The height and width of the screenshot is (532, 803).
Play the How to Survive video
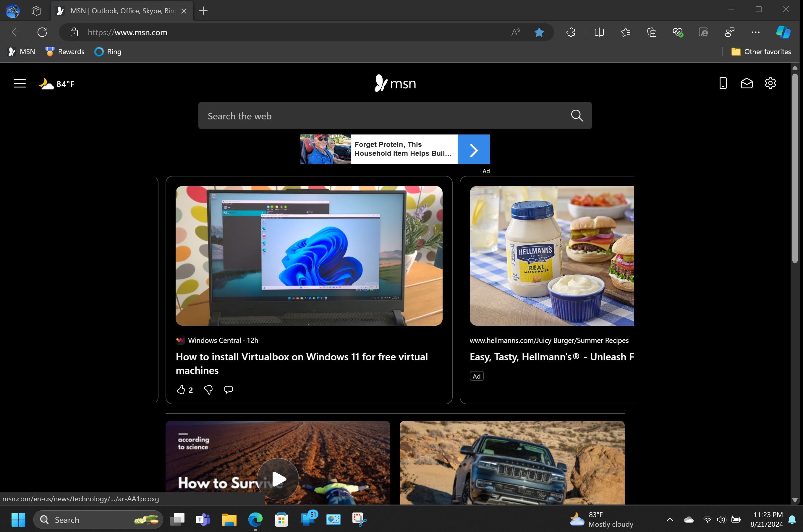pyautogui.click(x=278, y=479)
